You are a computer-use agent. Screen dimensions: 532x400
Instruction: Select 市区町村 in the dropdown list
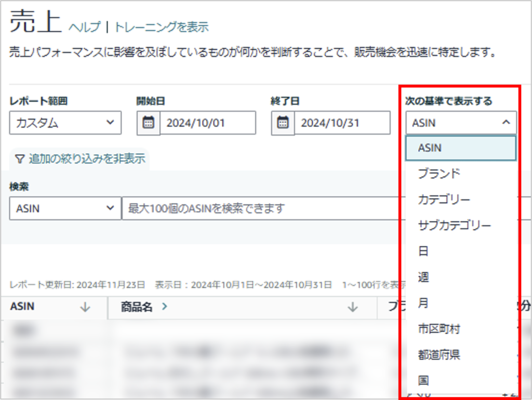pos(461,329)
